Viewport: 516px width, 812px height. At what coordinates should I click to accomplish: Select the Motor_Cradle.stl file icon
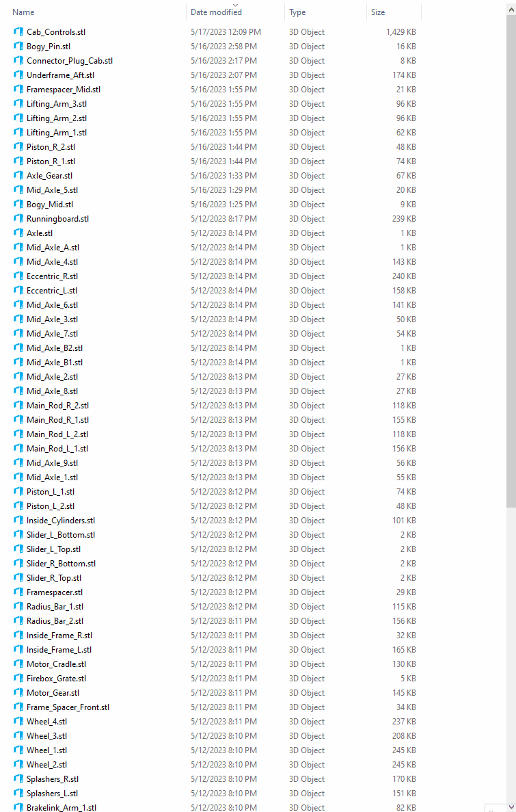pos(18,664)
